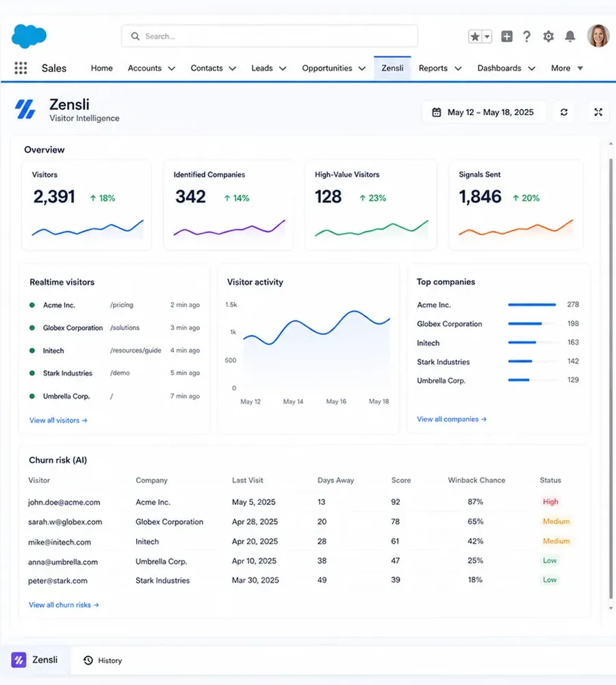Click the High status badge

pyautogui.click(x=550, y=501)
